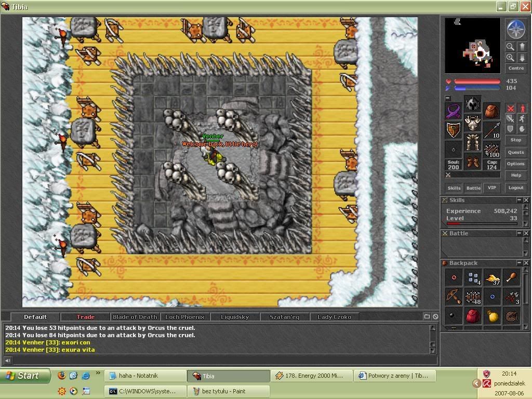Viewport: 532px width, 399px height.
Task: Select the crossbow in the backpack
Action: (x=454, y=296)
